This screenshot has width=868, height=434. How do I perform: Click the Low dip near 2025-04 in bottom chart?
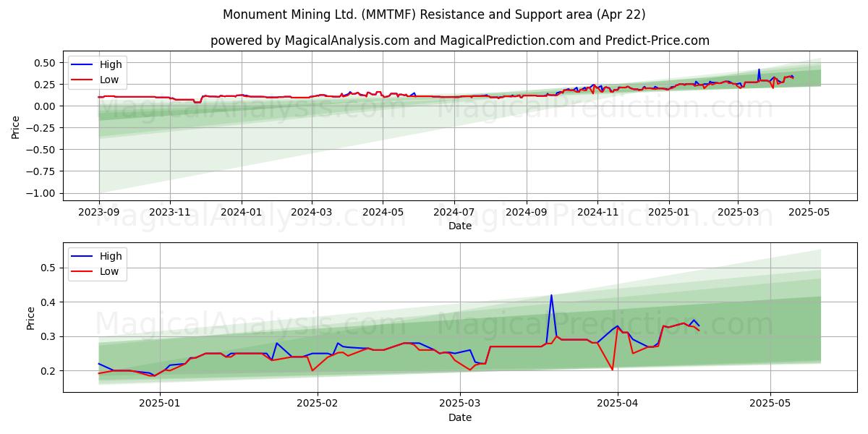coord(613,370)
